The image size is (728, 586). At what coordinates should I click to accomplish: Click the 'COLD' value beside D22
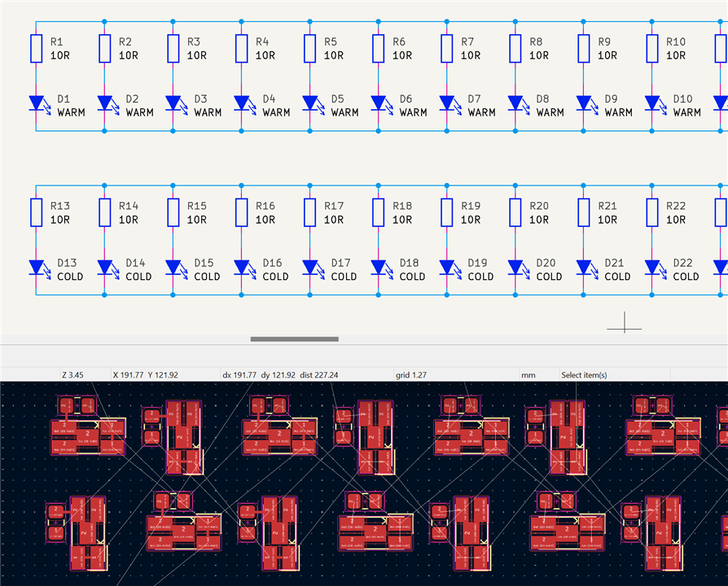[686, 277]
